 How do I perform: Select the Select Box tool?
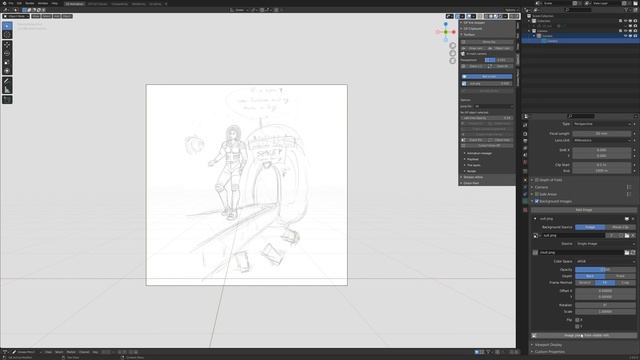coord(7,26)
